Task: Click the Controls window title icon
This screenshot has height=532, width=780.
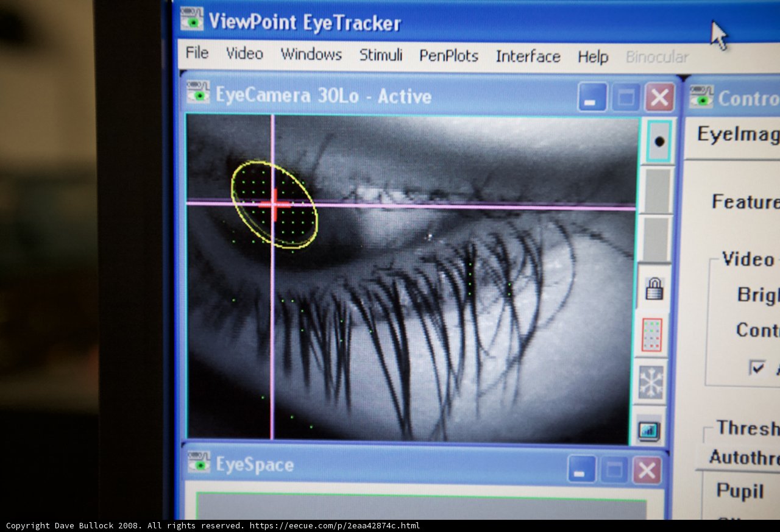Action: click(x=701, y=96)
